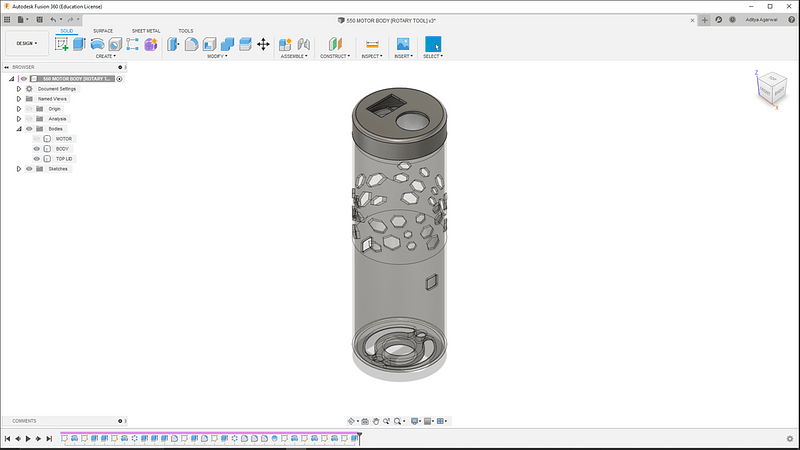800x450 pixels.
Task: Open the job status clock icon
Action: (x=732, y=20)
